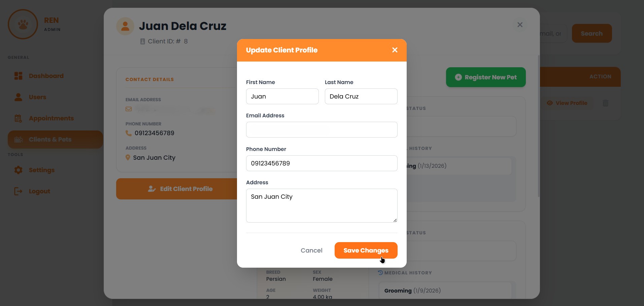Go to Users via sidebar icon
This screenshot has width=644, height=306.
click(x=19, y=97)
